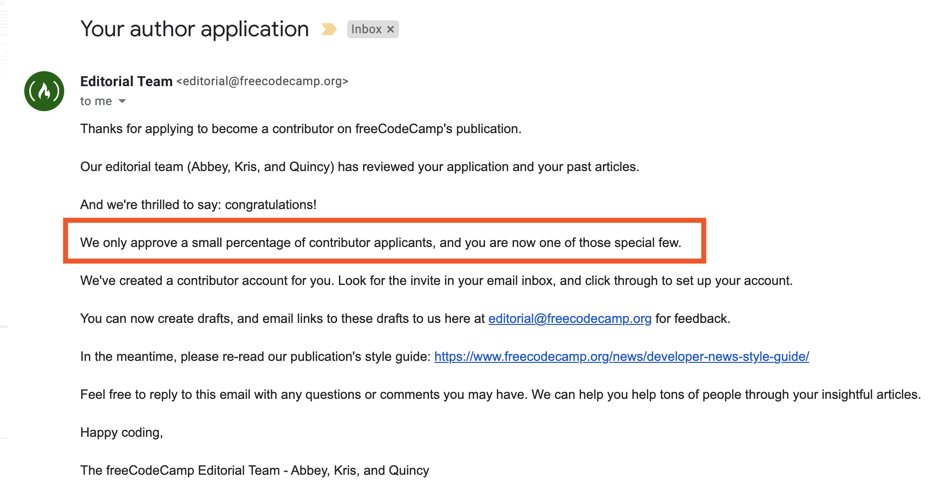
Task: Click the freeCodeCamp Editorial Team signature line
Action: [254, 471]
